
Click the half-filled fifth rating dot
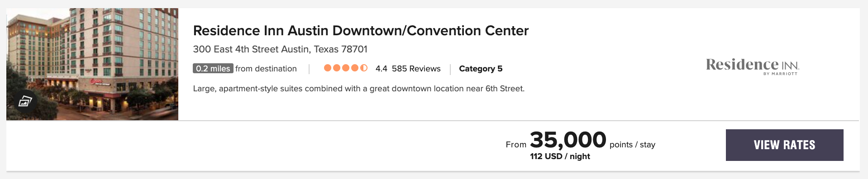[364, 68]
